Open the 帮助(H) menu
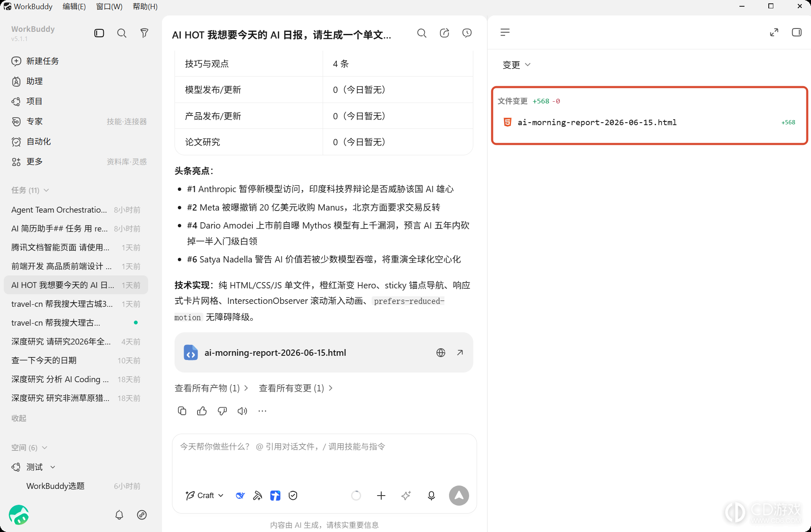 [145, 6]
